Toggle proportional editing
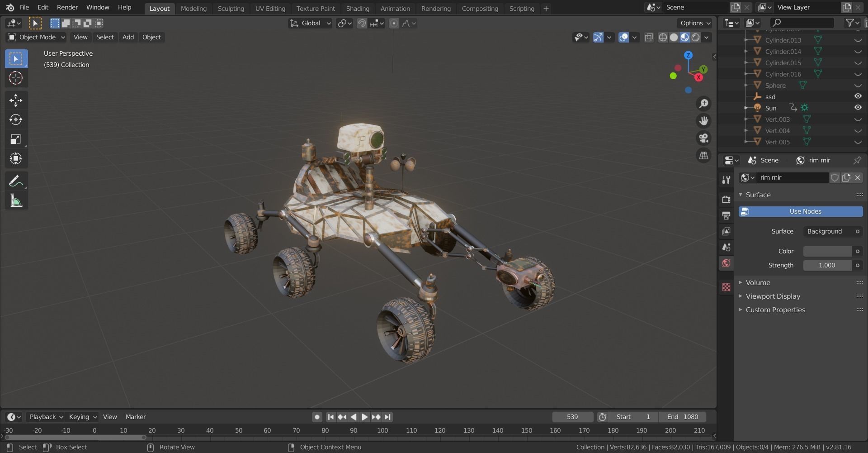Screen dimensions: 868x453 point(394,24)
